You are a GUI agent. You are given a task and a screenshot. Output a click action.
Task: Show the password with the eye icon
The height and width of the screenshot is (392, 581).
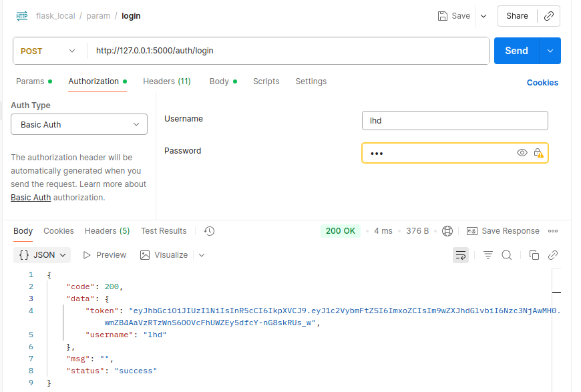coord(522,153)
